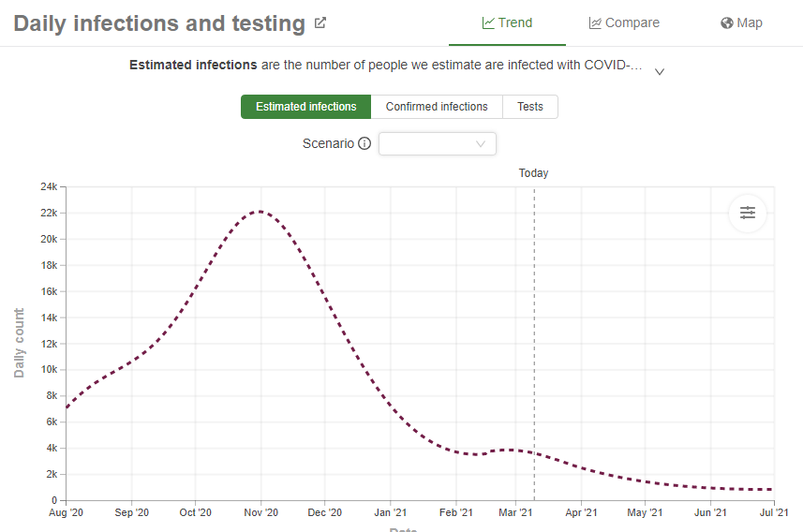Open the external link icon beside the title

point(320,23)
